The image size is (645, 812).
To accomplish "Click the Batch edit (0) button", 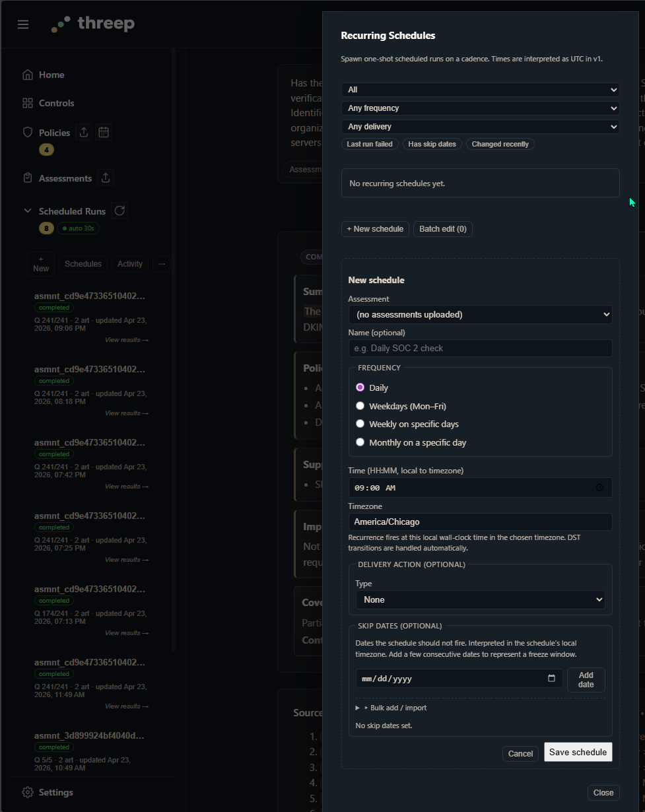I will (443, 229).
